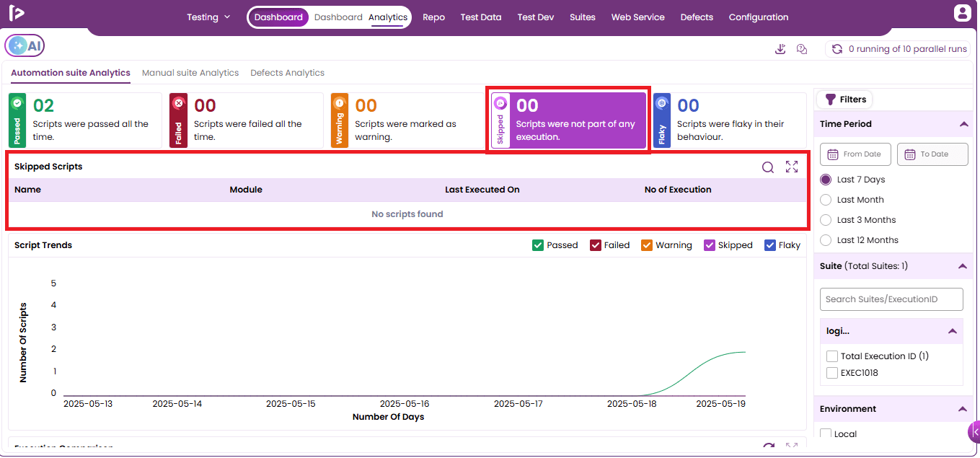This screenshot has height=458, width=980.
Task: Search within the Skipped Scripts table
Action: click(x=768, y=167)
